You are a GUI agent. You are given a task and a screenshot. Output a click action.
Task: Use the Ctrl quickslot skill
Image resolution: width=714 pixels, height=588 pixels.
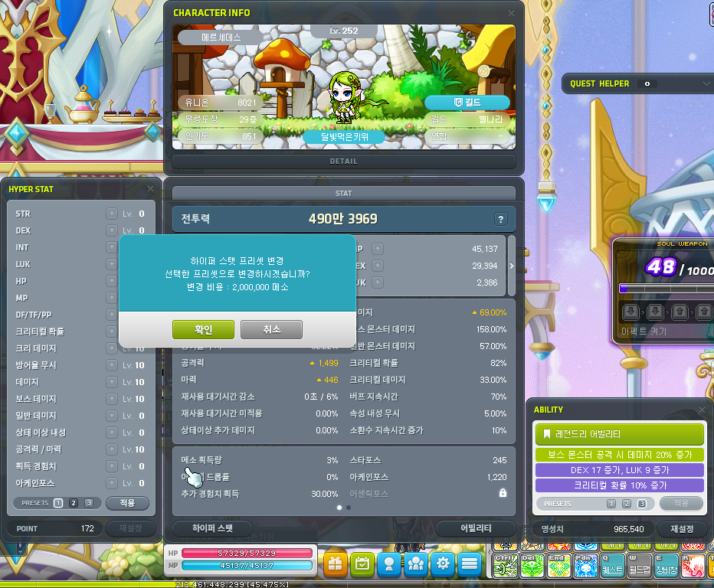506,565
